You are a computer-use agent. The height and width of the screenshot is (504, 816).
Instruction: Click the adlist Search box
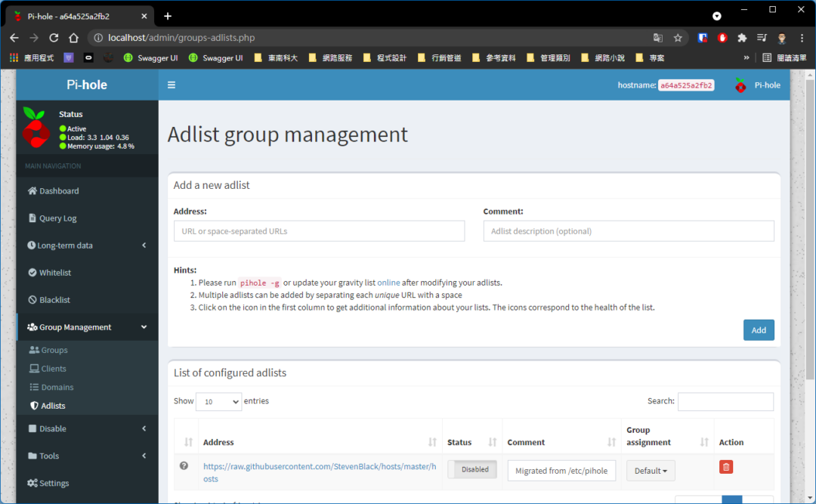[725, 401]
